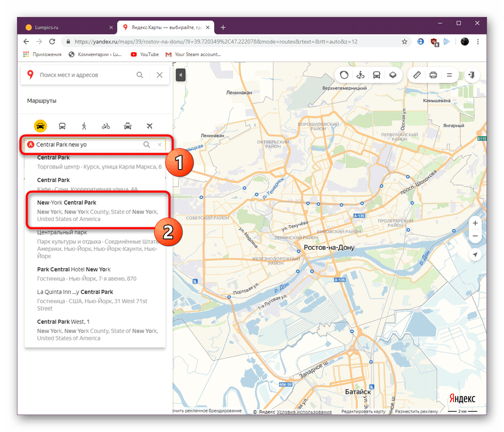Viewport: 504px width, 432px height.
Task: Click the globe extension icon
Action: (420, 41)
